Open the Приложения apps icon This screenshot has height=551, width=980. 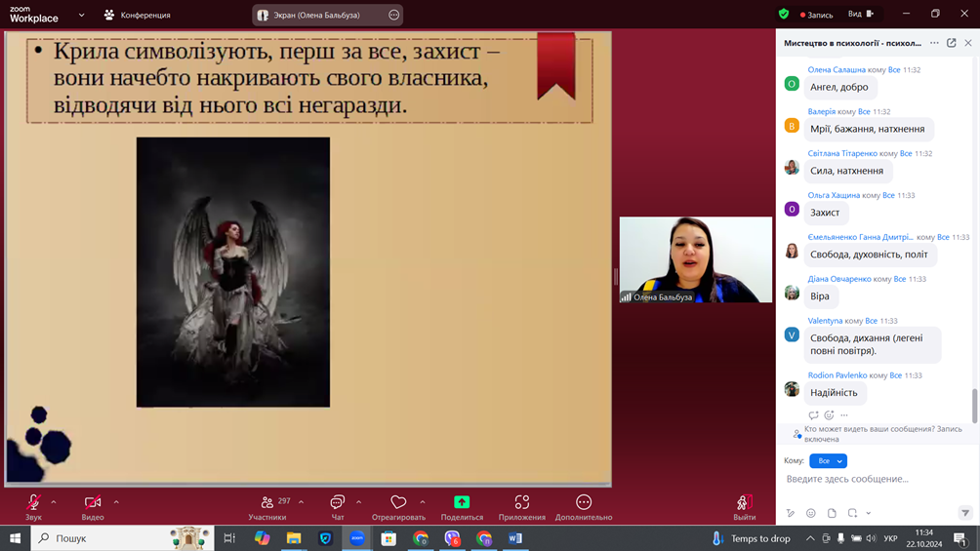point(521,502)
